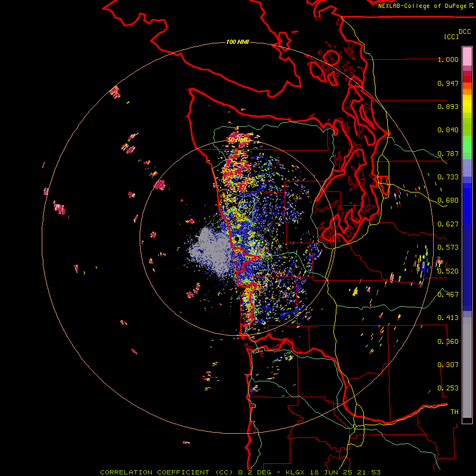The height and width of the screenshot is (476, 476).
Task: Select the 0.413 scale value
Action: tap(448, 318)
